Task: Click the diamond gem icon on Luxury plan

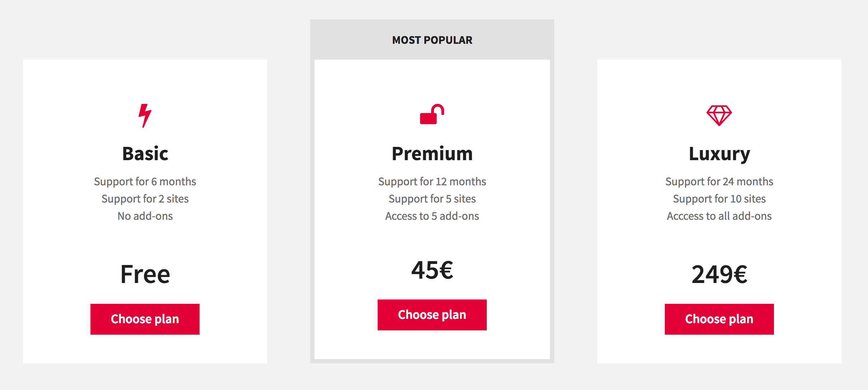Action: pyautogui.click(x=719, y=115)
